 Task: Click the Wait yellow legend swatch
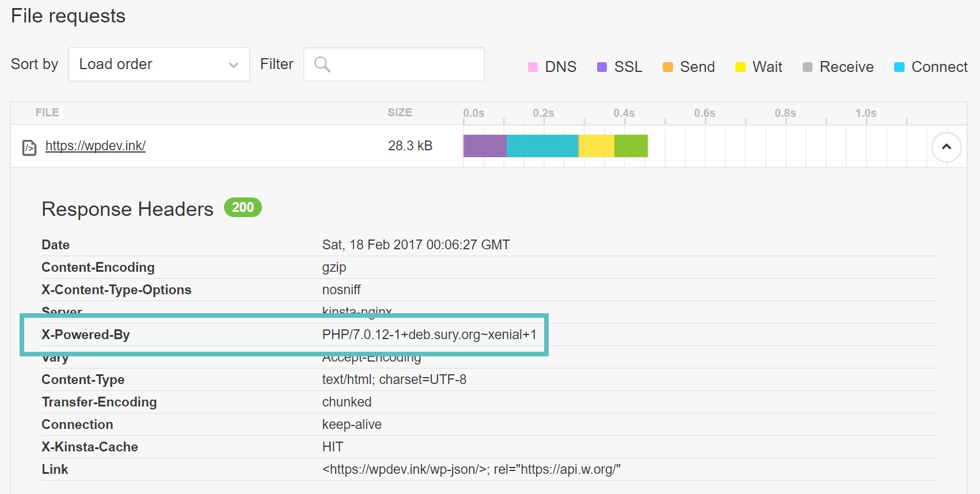(x=740, y=67)
